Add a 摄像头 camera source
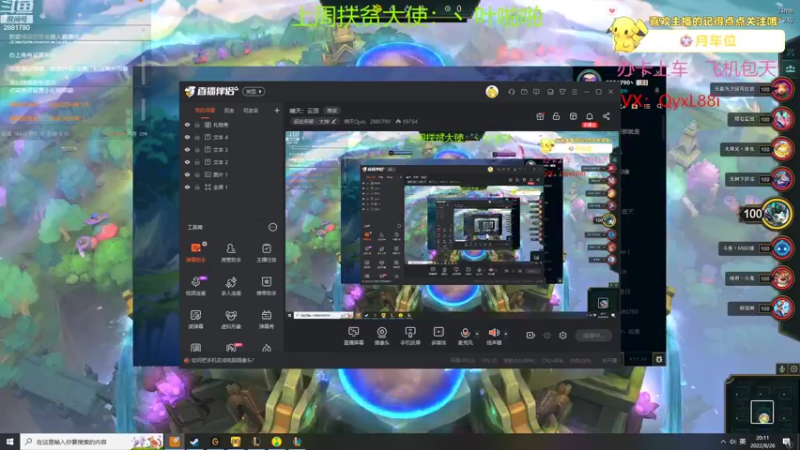The width and height of the screenshot is (800, 450). 382,336
